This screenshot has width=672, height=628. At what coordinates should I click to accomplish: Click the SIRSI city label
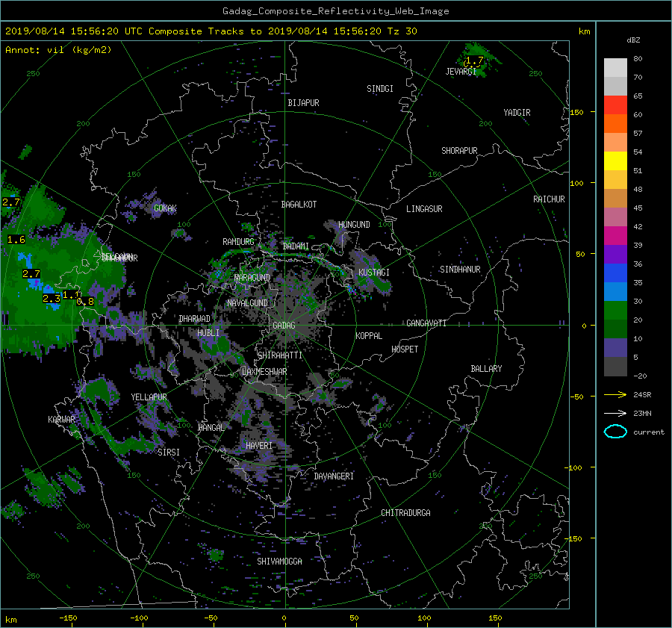[x=169, y=453]
